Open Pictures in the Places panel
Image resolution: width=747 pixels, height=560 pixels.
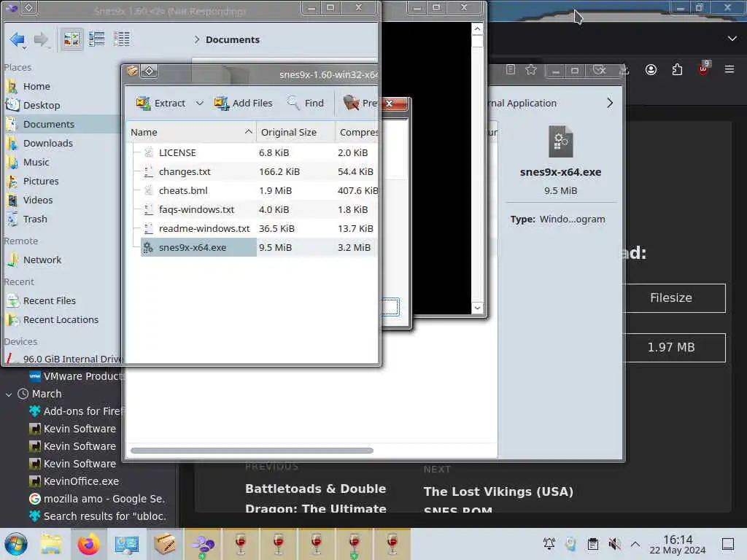[41, 182]
